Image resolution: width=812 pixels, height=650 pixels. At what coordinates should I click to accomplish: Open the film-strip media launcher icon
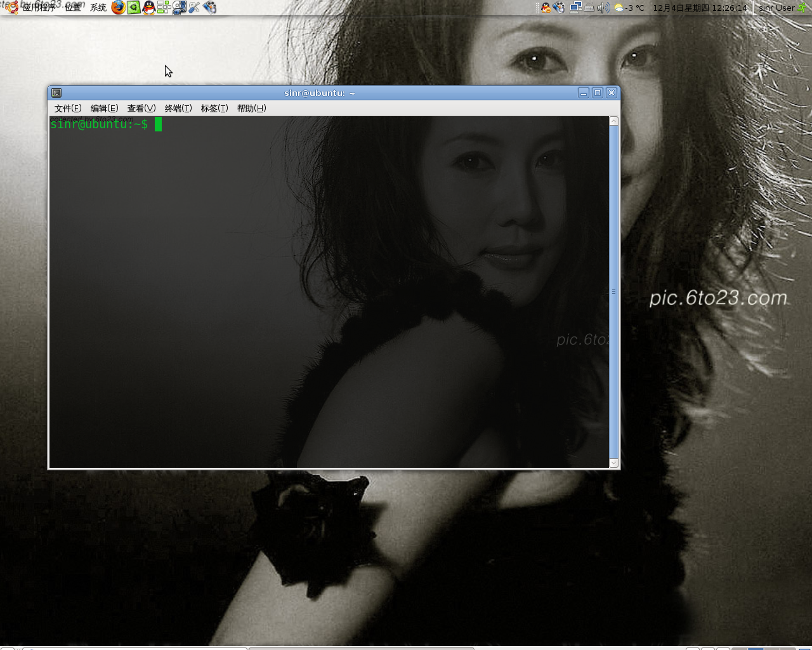[180, 8]
